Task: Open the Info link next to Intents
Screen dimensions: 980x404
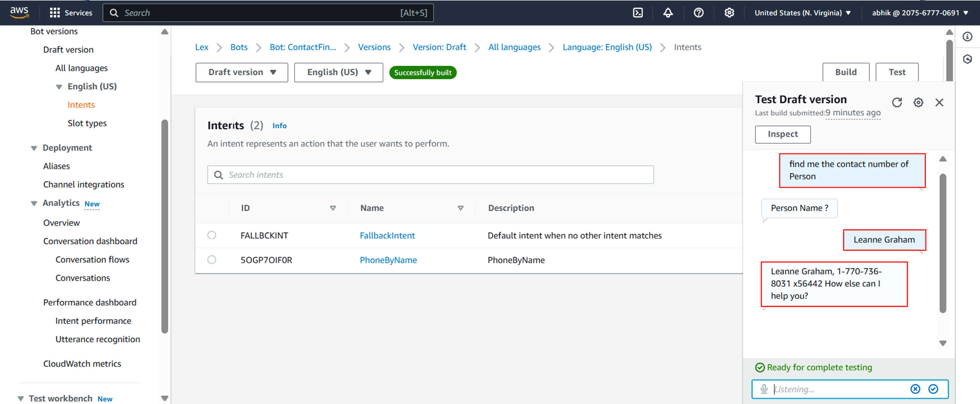Action: (x=279, y=126)
